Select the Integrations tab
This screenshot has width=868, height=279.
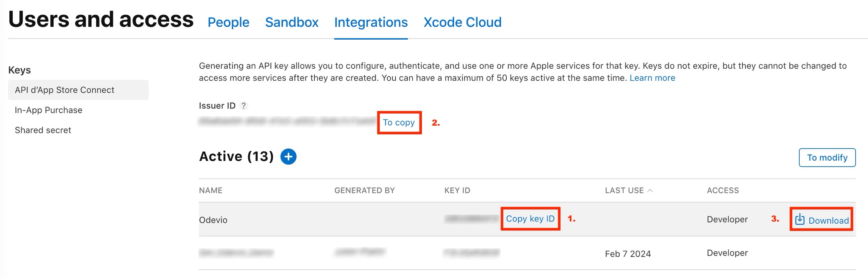click(371, 22)
